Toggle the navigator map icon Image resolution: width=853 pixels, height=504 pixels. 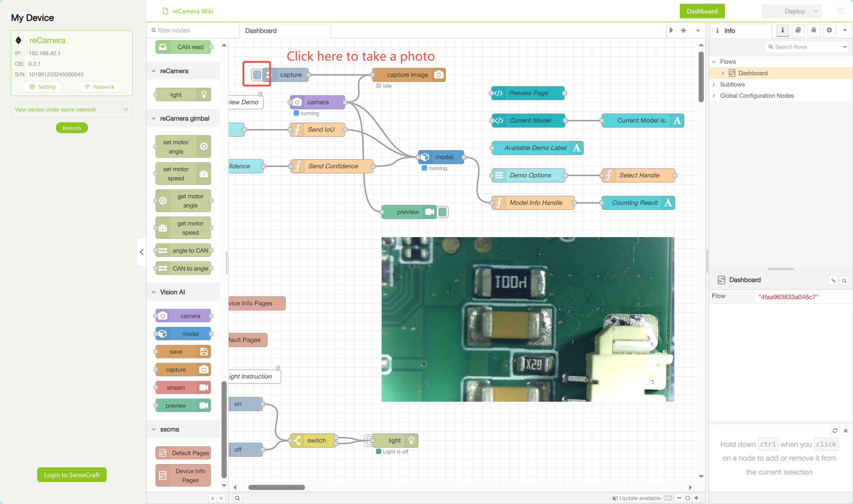pos(668,498)
